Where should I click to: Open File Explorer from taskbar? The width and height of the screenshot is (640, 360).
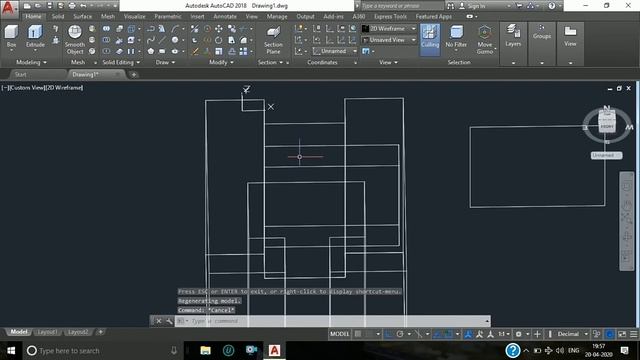pos(205,350)
